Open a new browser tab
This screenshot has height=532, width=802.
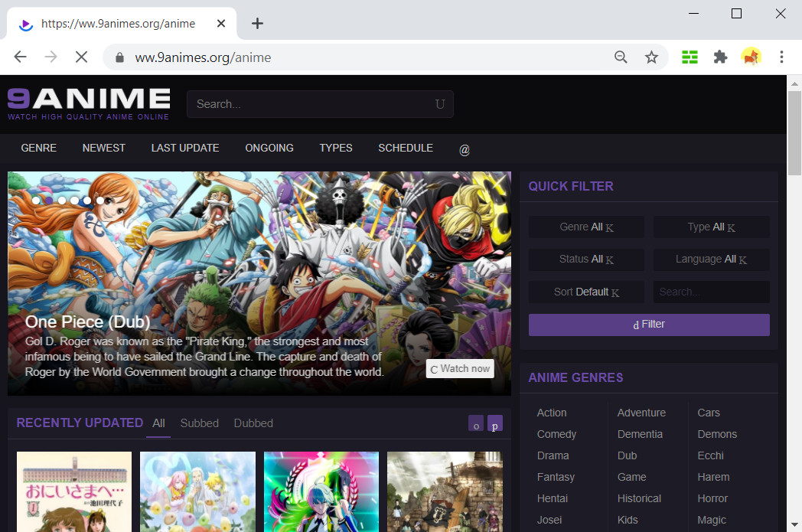[257, 23]
